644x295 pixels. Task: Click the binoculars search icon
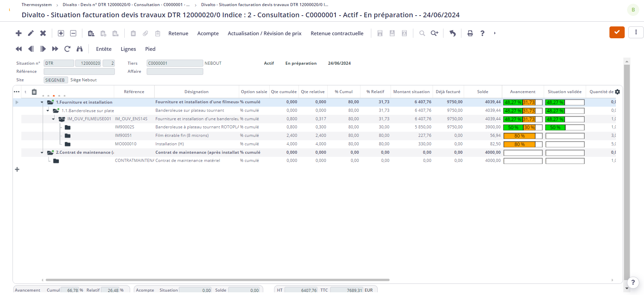coord(80,49)
